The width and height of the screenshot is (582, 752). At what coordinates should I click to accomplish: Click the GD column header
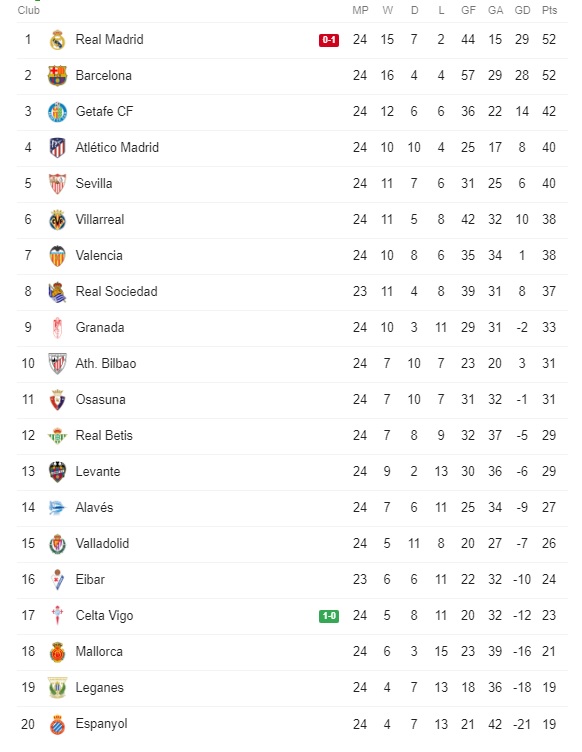[x=523, y=10]
